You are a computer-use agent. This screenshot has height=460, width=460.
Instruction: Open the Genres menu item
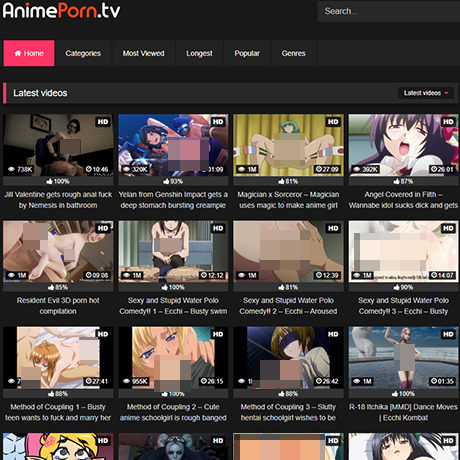(293, 53)
